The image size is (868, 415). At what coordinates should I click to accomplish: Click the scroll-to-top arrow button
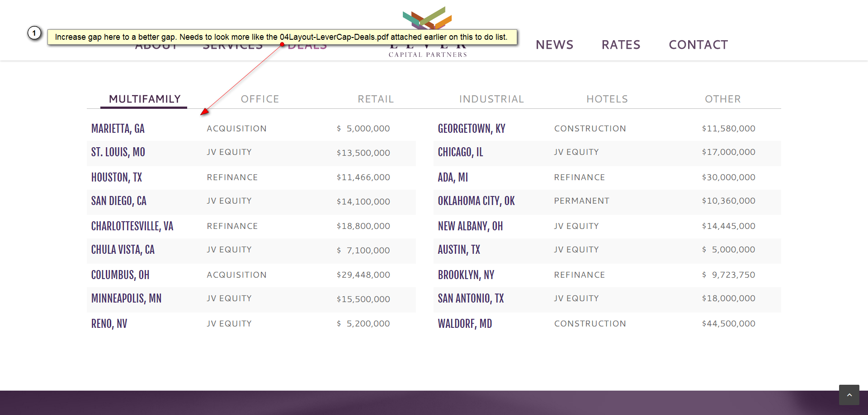849,395
